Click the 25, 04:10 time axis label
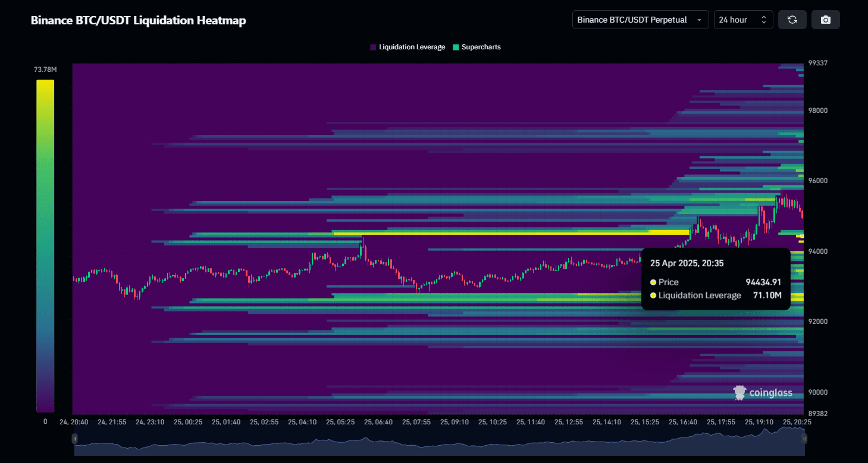The image size is (868, 463). coord(302,422)
